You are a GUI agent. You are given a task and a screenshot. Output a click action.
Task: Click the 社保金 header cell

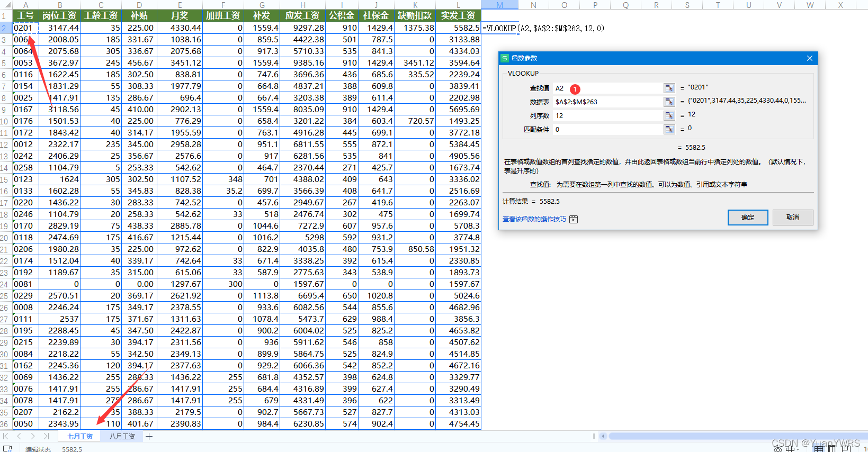click(x=376, y=16)
